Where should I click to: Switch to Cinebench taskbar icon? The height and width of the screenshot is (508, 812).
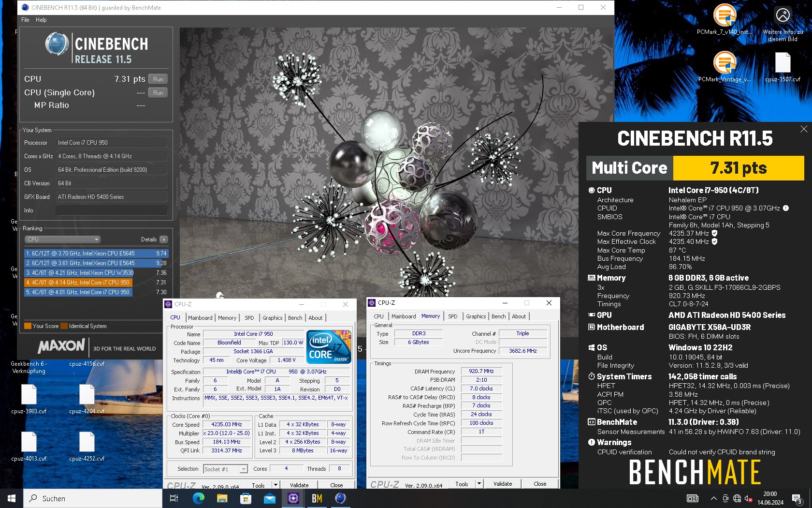pyautogui.click(x=340, y=498)
